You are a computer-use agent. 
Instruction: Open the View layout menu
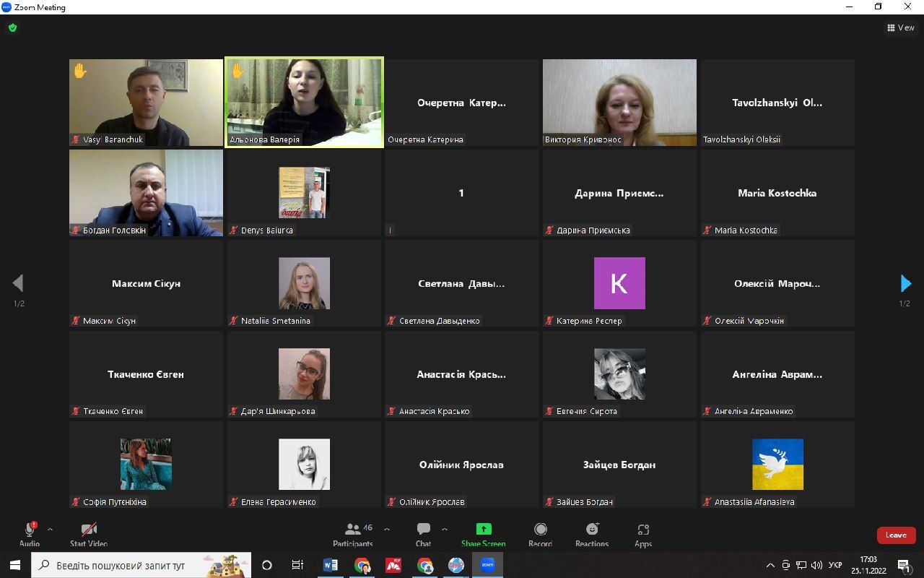[901, 28]
